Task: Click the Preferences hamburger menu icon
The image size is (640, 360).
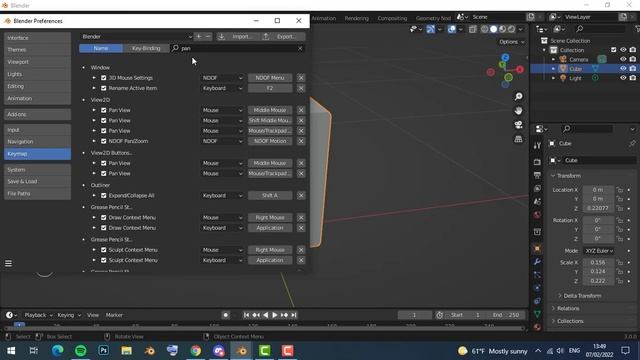Action: tap(8, 263)
